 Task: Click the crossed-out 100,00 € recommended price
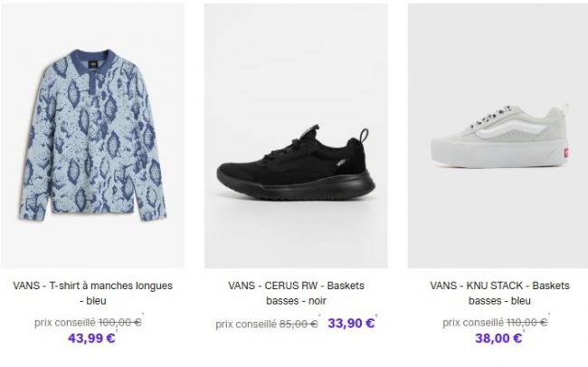coord(120,323)
